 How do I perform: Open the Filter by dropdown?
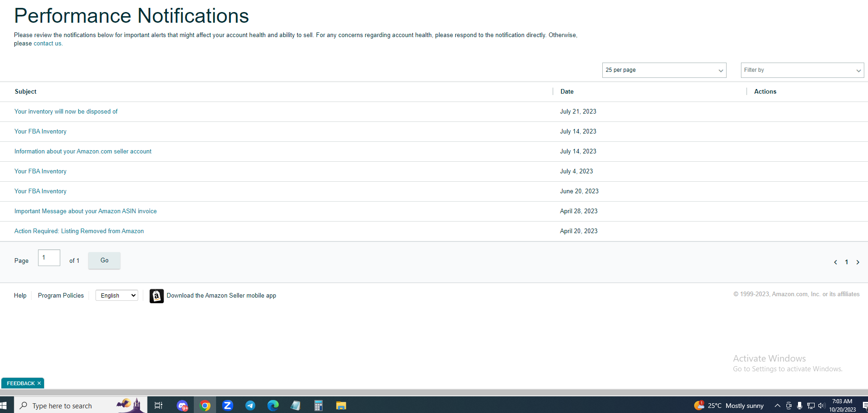click(802, 70)
